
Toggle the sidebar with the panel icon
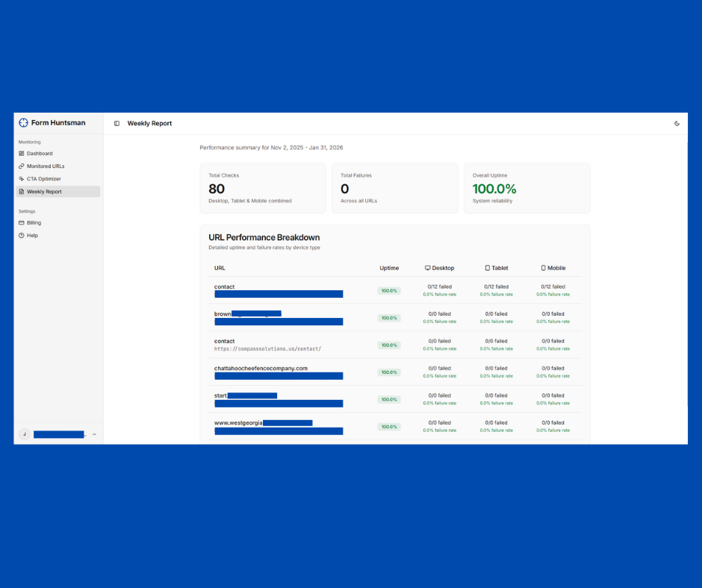pyautogui.click(x=117, y=122)
